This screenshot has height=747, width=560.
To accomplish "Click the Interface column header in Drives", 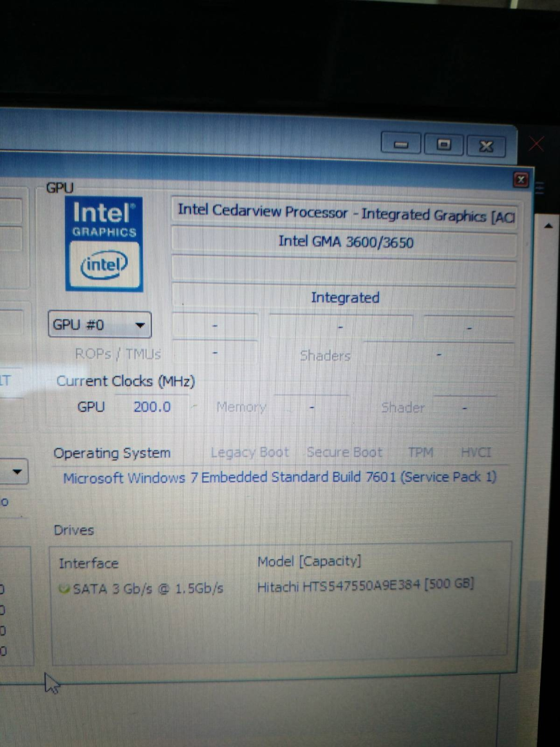I will tap(88, 564).
